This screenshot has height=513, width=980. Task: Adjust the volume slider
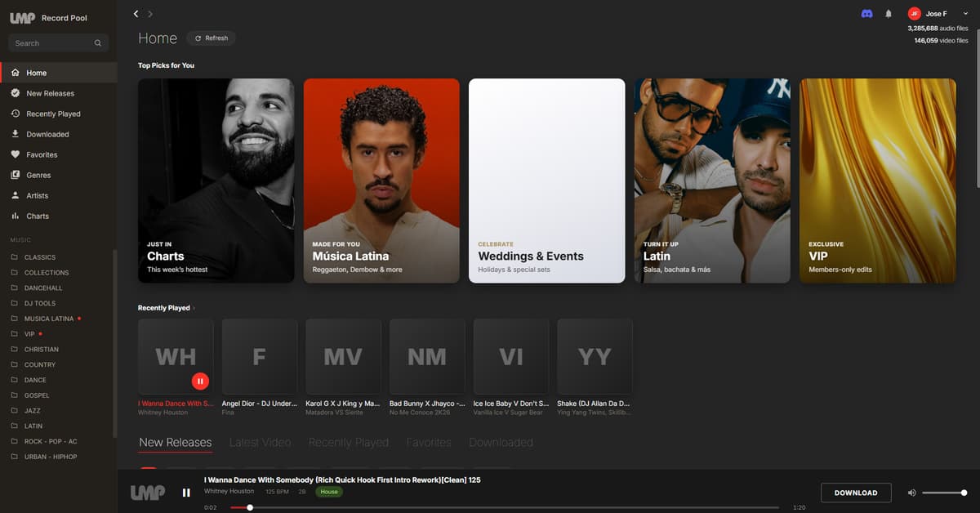coord(944,493)
